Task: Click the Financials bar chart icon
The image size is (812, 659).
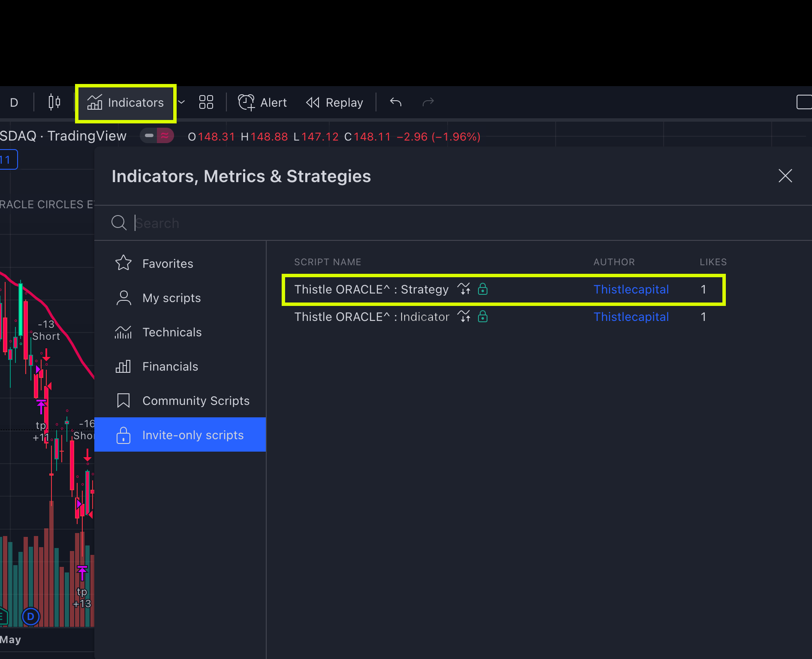Action: pyautogui.click(x=123, y=366)
